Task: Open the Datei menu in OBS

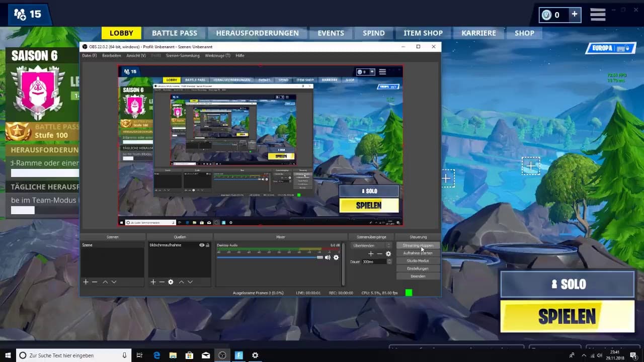Action: tap(90, 56)
